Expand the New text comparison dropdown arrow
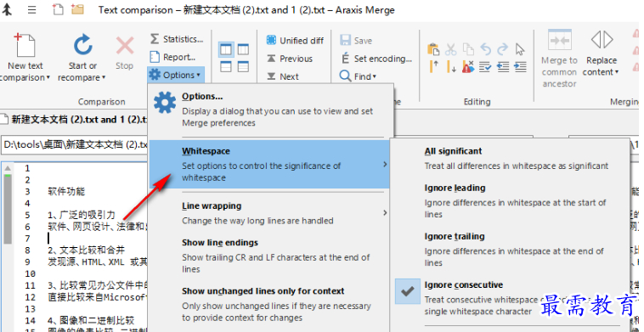Image resolution: width=644 pixels, height=332 pixels. 48,78
